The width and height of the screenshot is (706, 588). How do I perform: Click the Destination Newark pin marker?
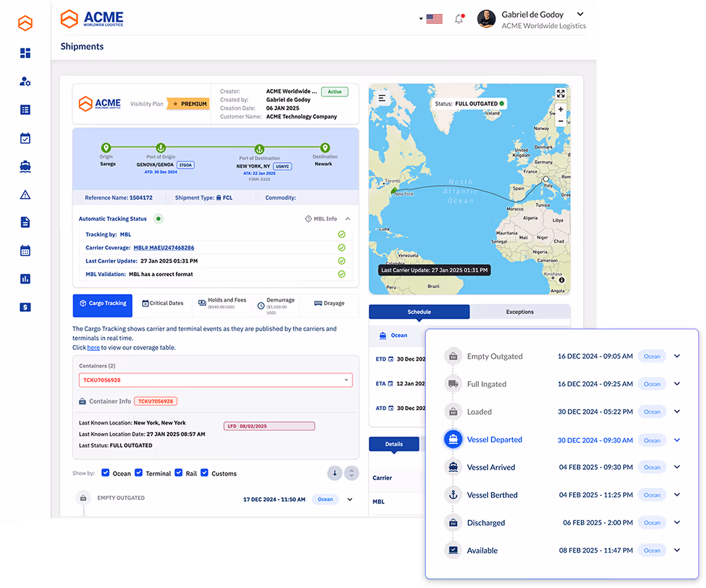pos(325,148)
